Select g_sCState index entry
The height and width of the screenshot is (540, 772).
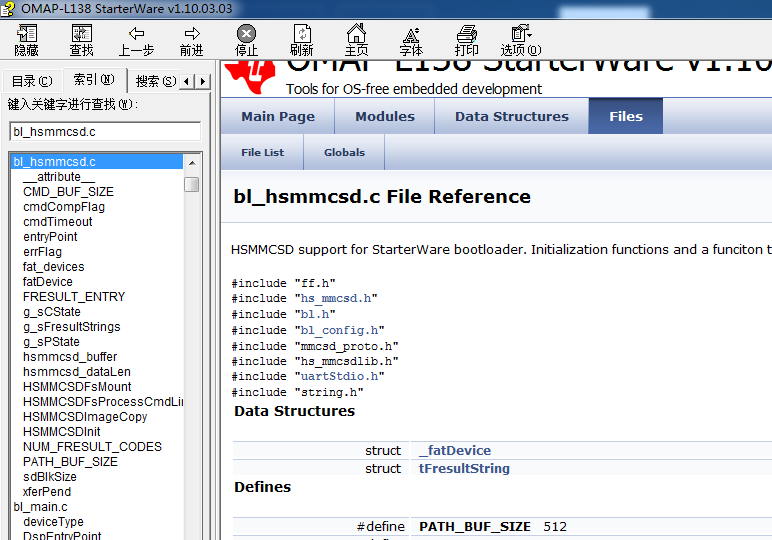click(x=52, y=312)
